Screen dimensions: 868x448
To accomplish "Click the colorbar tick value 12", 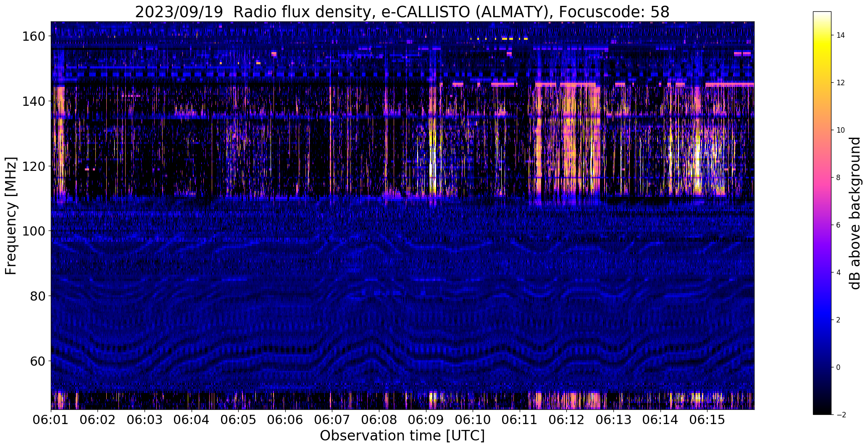I will coord(841,83).
